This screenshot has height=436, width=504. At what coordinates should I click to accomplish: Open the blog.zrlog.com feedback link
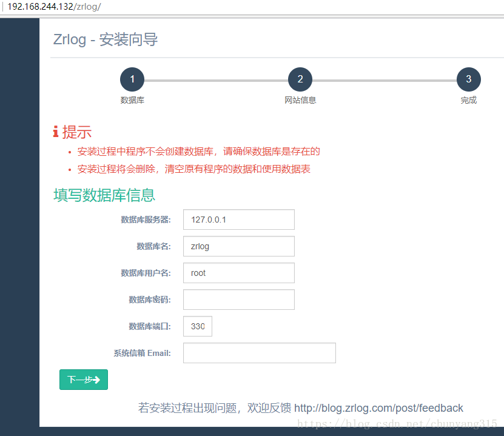point(378,408)
